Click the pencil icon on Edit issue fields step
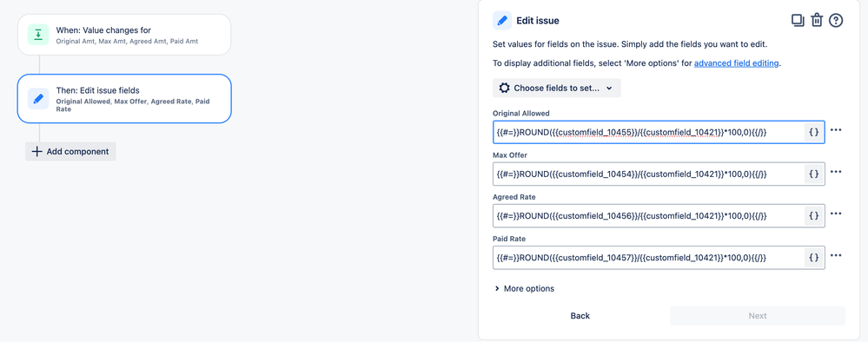The width and height of the screenshot is (868, 342). [x=38, y=98]
